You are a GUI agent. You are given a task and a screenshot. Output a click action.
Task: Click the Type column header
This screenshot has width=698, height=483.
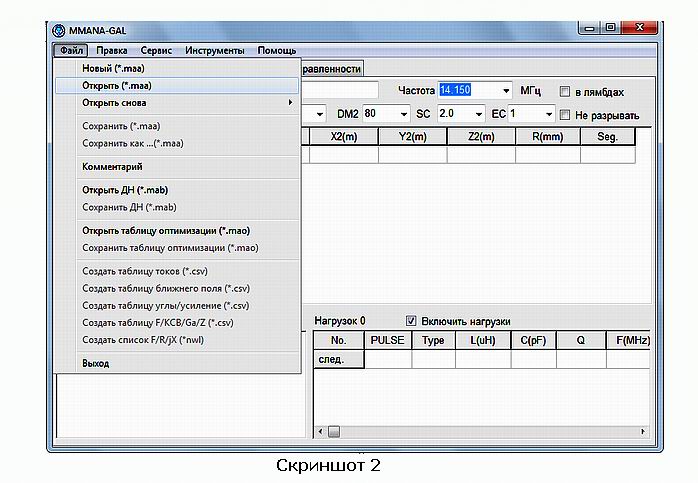click(x=433, y=341)
